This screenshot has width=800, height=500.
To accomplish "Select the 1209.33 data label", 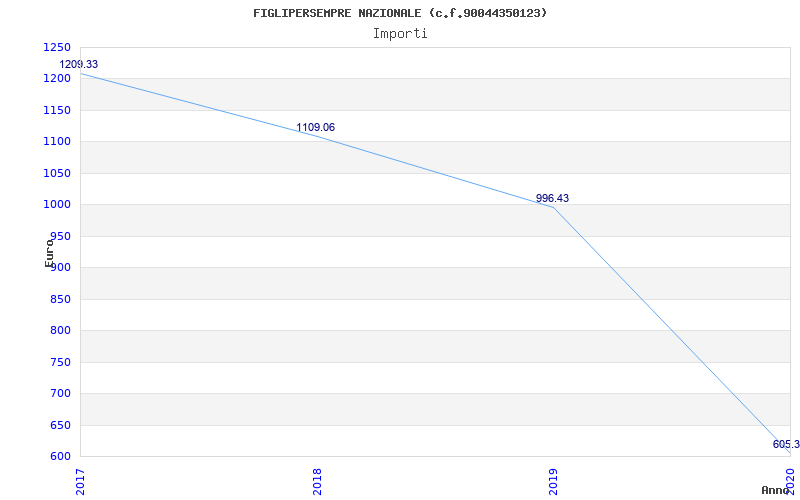I will tap(79, 64).
